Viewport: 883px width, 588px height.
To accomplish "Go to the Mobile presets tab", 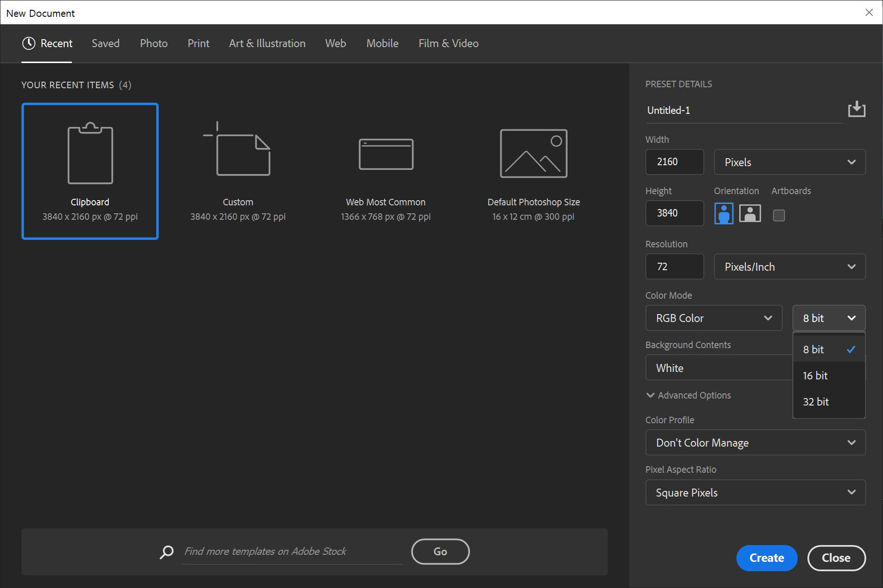I will point(382,43).
